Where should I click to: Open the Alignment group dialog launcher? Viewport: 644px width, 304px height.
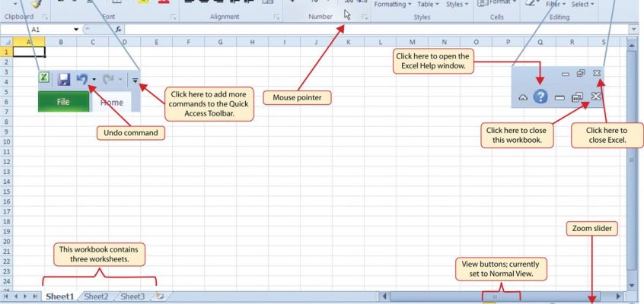(276, 17)
